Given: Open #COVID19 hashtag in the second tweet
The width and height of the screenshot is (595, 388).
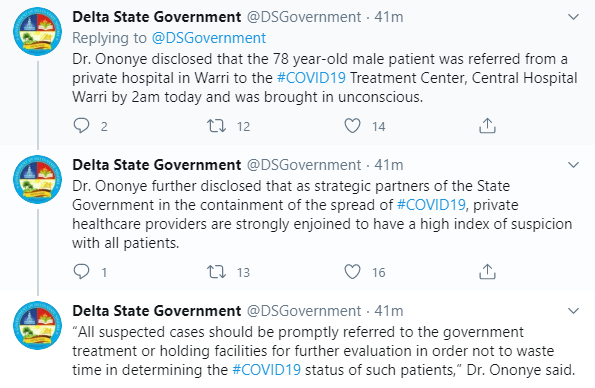Looking at the screenshot, I should point(431,205).
